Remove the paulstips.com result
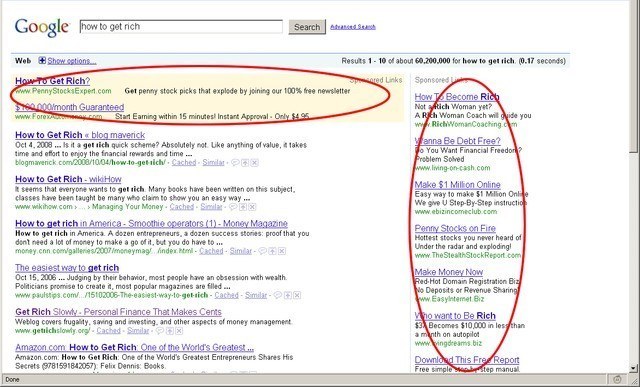The image size is (640, 387). click(297, 295)
